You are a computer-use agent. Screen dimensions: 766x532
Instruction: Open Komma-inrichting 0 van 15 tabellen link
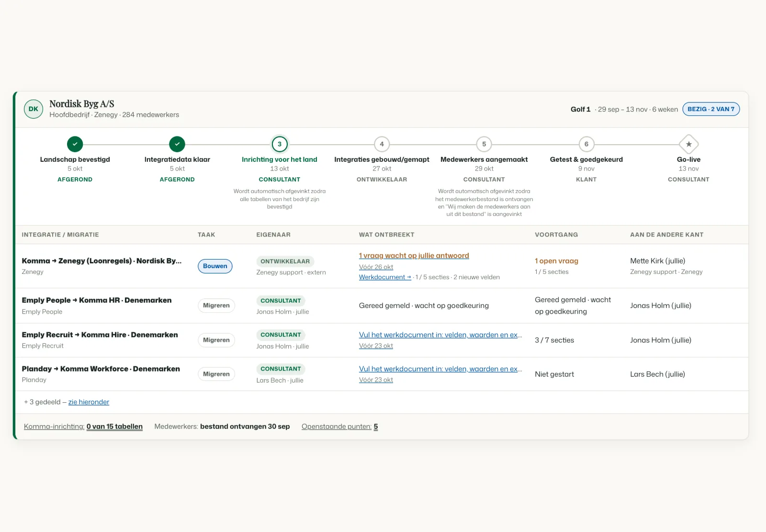click(83, 427)
